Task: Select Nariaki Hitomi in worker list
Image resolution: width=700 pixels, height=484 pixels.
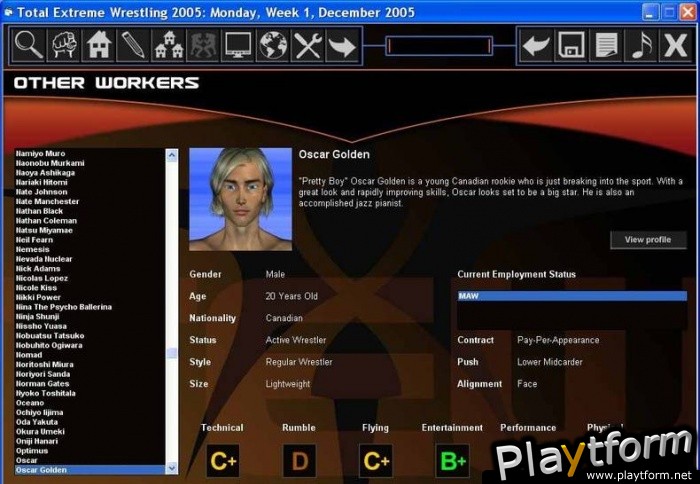Action: [x=90, y=183]
